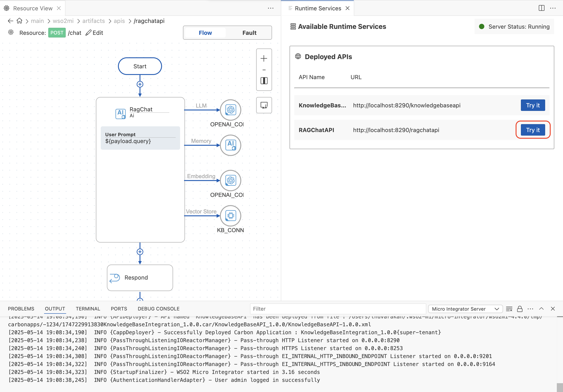Fit flow diagram to view
The image size is (563, 392).
tap(264, 81)
